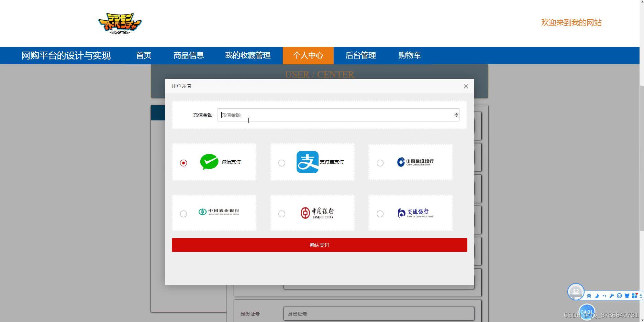Open the 个人中心 nav tab

coord(308,55)
